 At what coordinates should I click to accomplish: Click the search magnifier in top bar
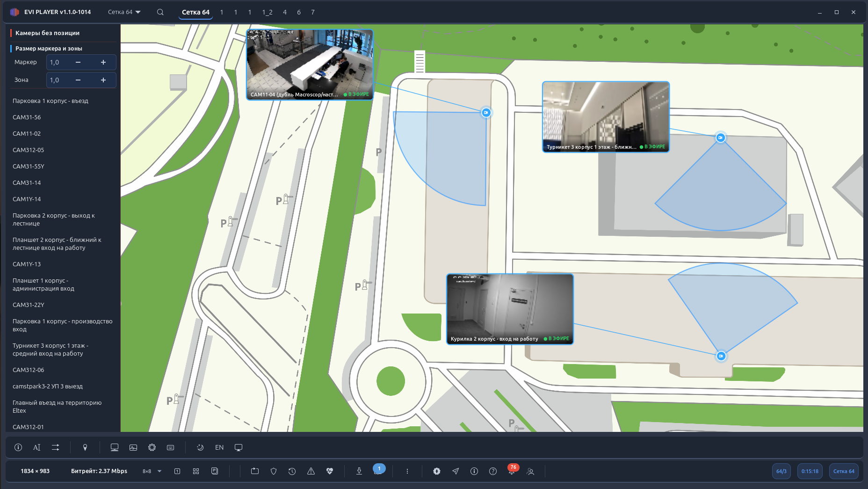[160, 12]
